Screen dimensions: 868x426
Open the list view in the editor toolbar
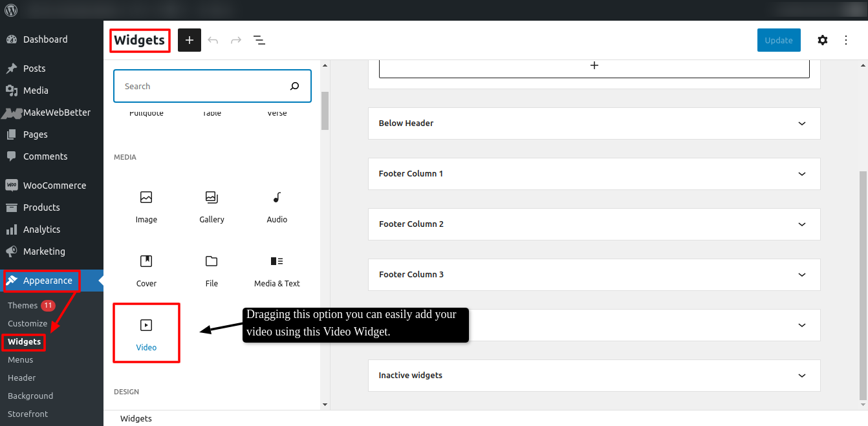coord(259,39)
